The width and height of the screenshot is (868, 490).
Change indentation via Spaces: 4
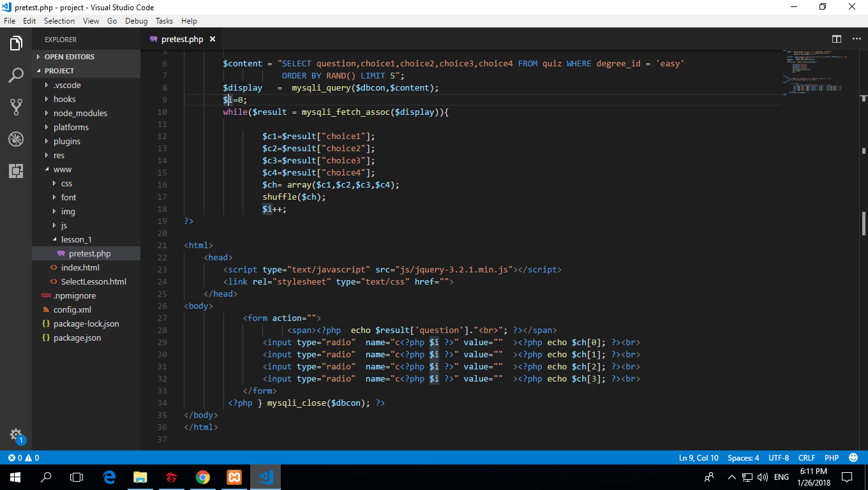(x=744, y=457)
